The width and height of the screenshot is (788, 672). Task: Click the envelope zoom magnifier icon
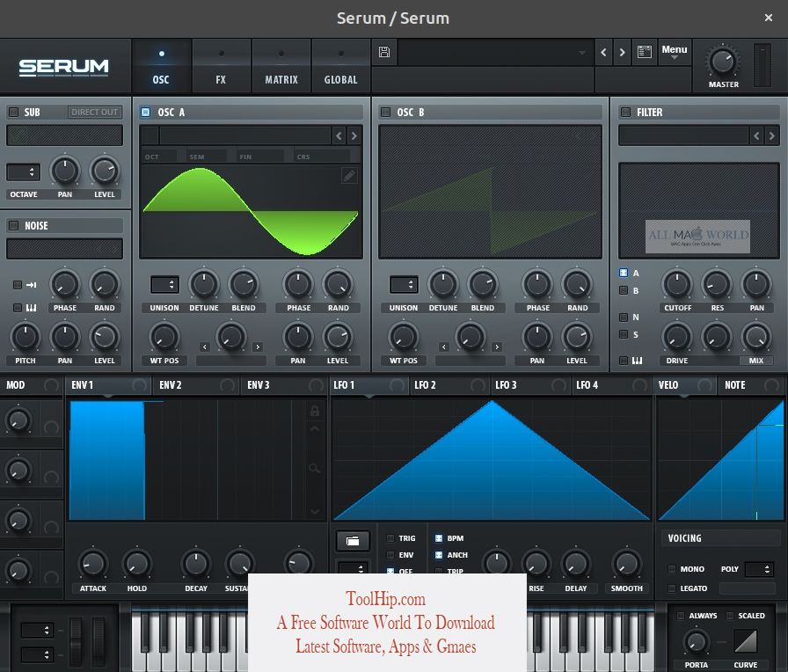coord(315,469)
